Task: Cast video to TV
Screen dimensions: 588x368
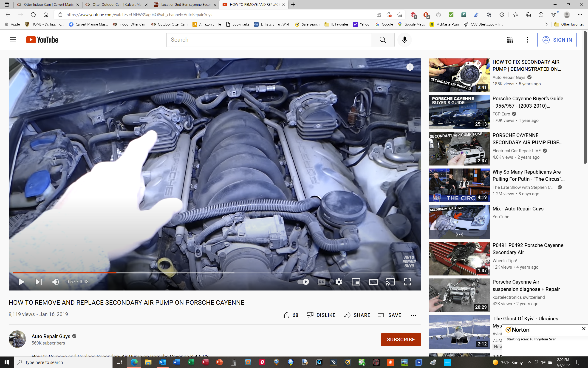Action: click(390, 282)
